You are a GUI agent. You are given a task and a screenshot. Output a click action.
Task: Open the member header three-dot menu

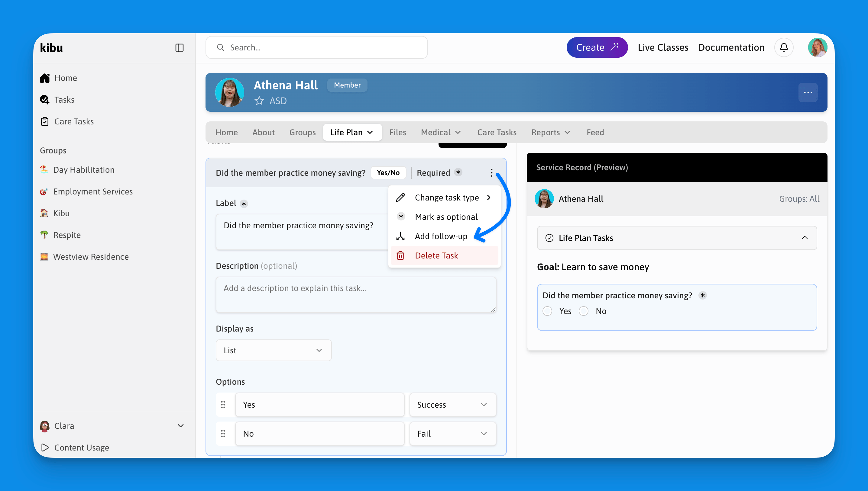[808, 92]
